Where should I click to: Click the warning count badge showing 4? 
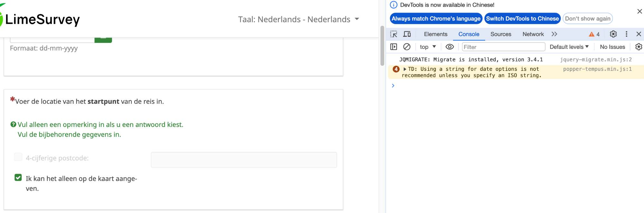pyautogui.click(x=594, y=34)
